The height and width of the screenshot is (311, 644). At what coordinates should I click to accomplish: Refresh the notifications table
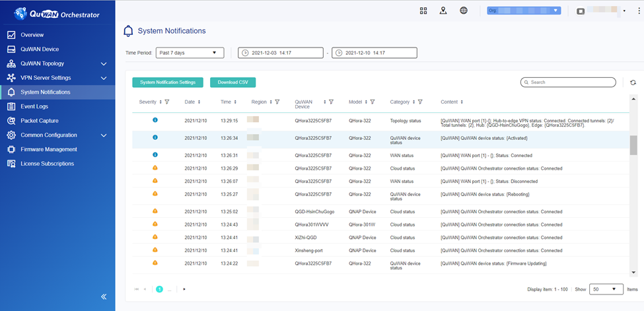(633, 83)
